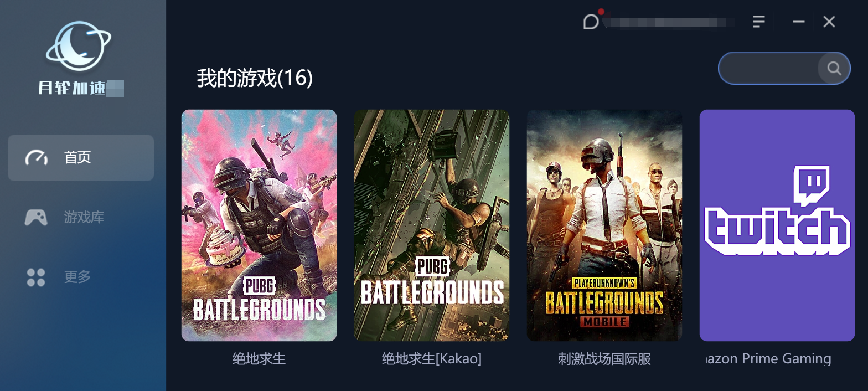The height and width of the screenshot is (391, 868).
Task: Open the hamburger menu icon
Action: tap(758, 22)
